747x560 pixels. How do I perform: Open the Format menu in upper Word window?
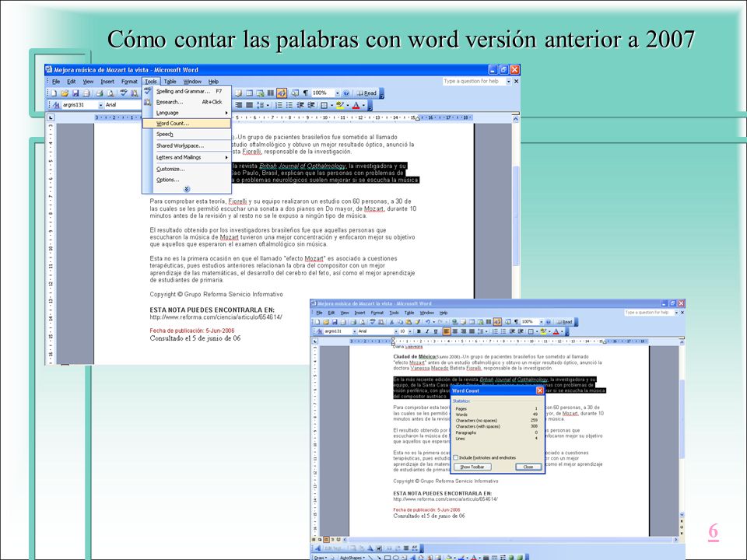(129, 82)
